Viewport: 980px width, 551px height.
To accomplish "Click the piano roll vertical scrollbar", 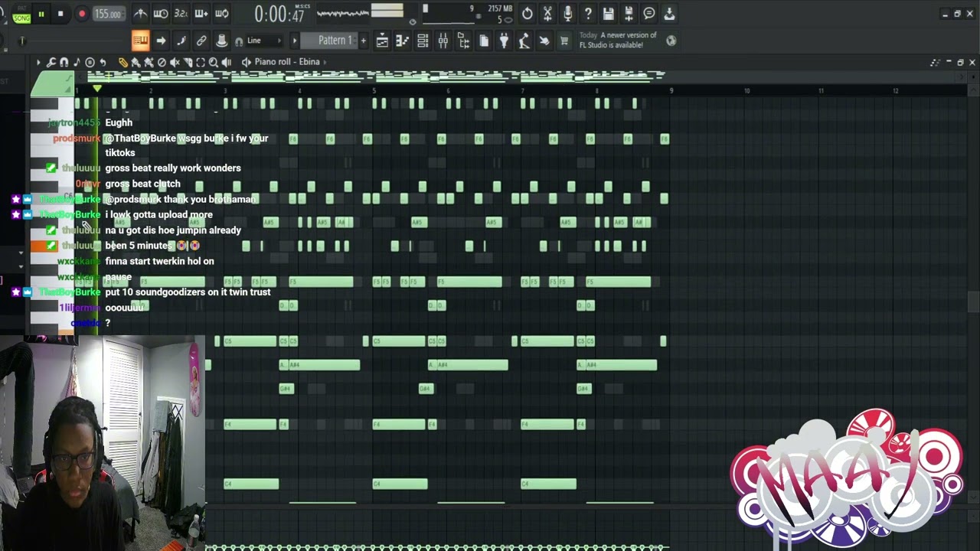I will pos(972,302).
